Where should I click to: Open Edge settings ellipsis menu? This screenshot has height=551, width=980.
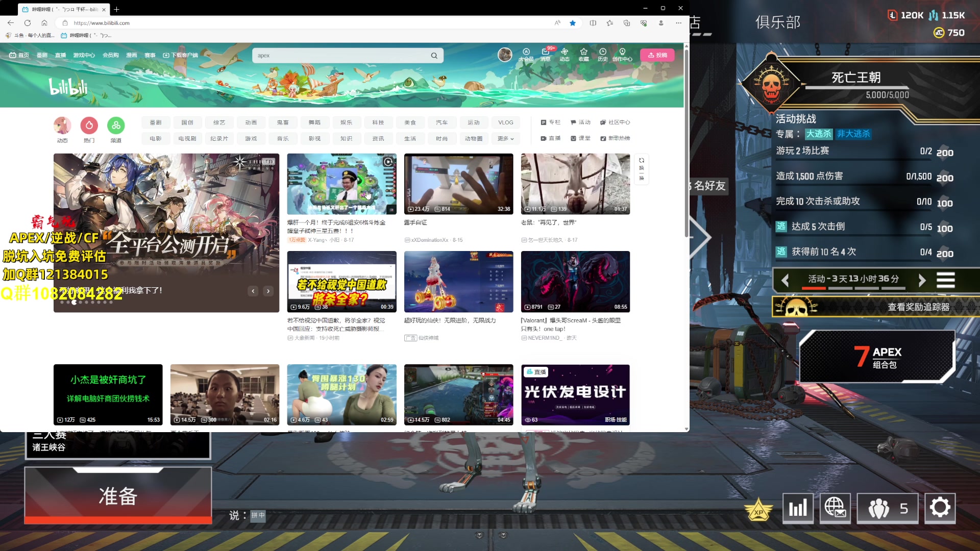coord(678,23)
